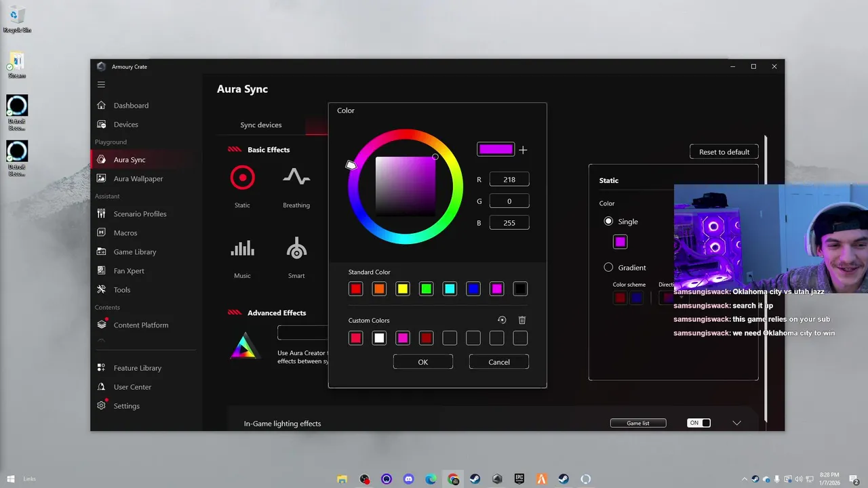Select the Static lighting effect icon
Screen dimensions: 868x488
[x=242, y=178]
